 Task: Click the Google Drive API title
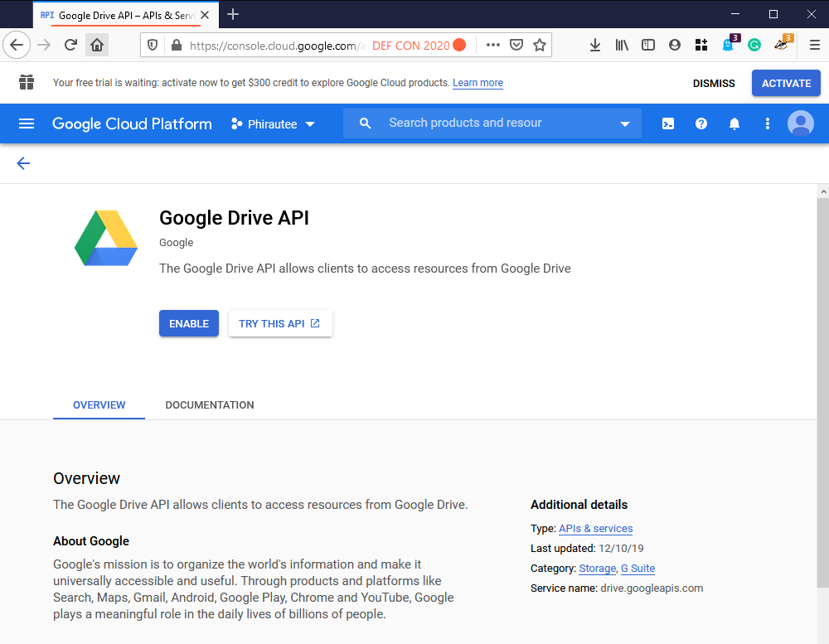(x=235, y=218)
